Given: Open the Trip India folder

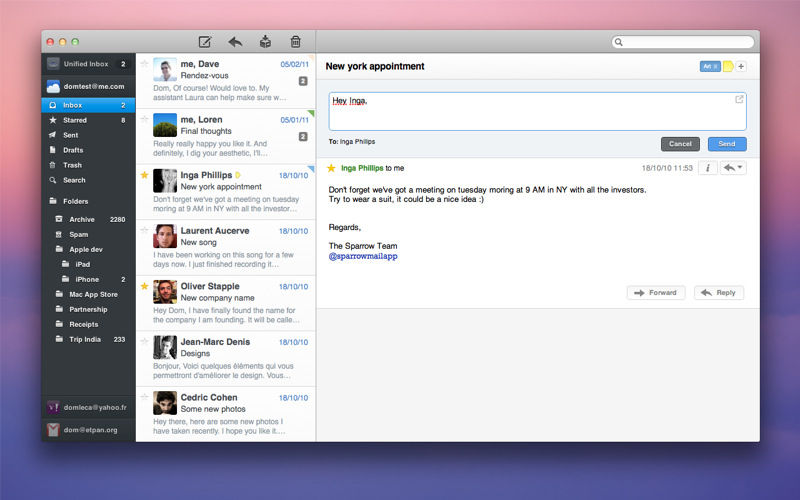Looking at the screenshot, I should 88,339.
